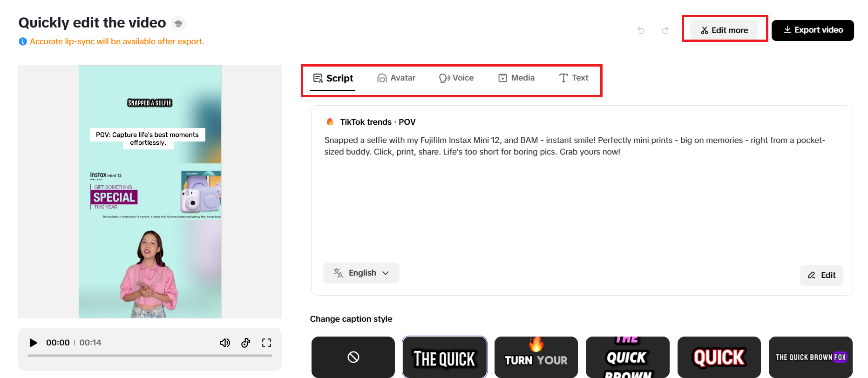The image size is (868, 378).
Task: Open the Media tab
Action: [516, 78]
